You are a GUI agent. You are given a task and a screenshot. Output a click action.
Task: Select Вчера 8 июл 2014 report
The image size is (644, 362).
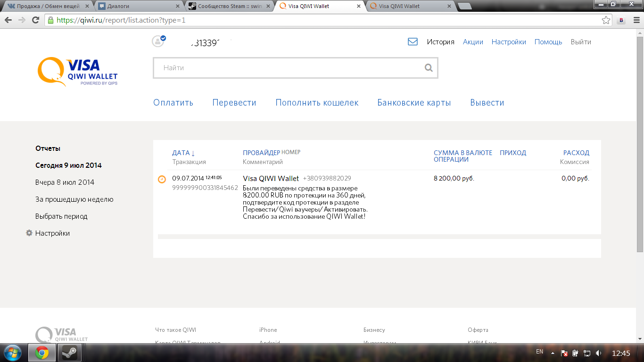(x=65, y=182)
